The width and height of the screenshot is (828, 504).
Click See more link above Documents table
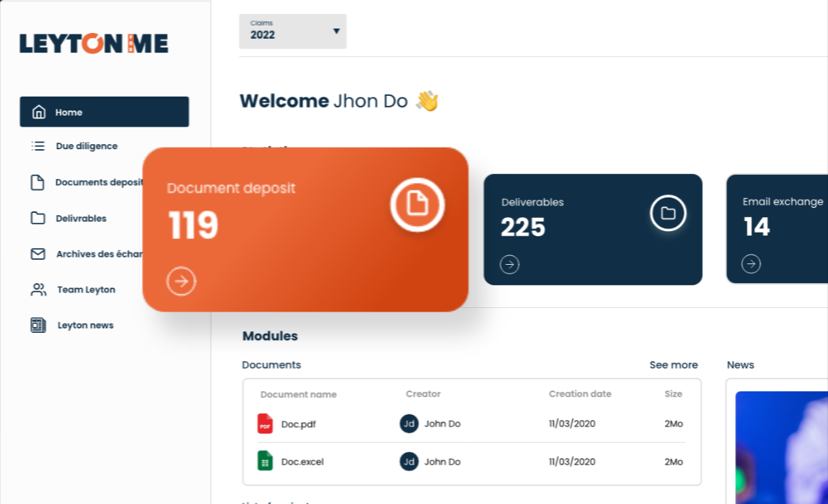(x=673, y=365)
